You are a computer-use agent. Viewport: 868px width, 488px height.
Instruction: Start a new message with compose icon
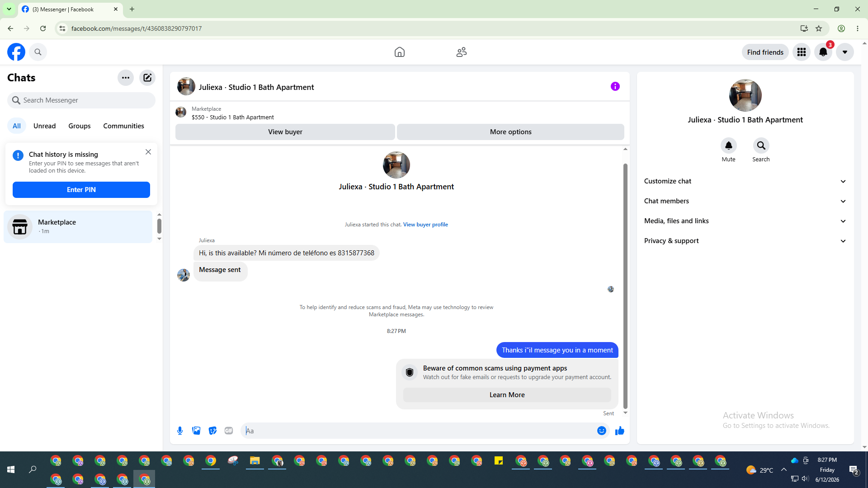[147, 78]
